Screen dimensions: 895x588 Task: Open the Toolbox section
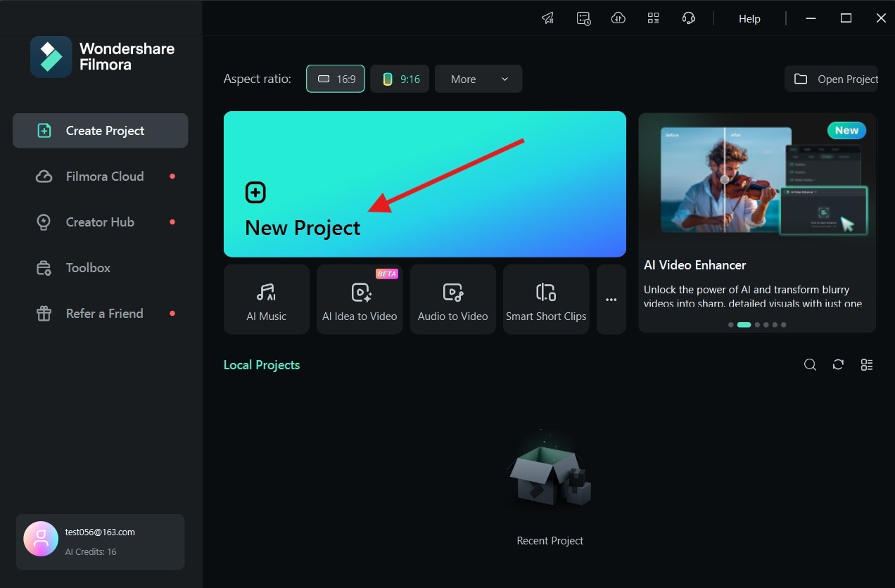(100, 267)
